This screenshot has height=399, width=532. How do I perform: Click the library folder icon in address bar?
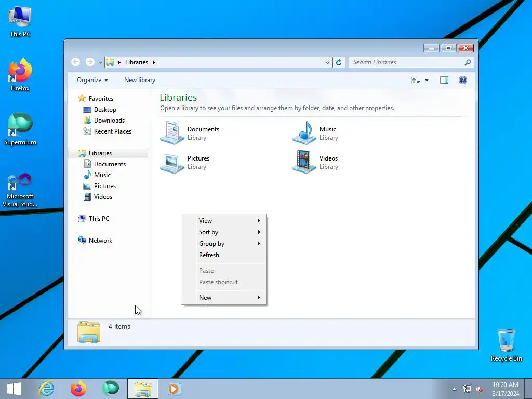click(x=110, y=62)
